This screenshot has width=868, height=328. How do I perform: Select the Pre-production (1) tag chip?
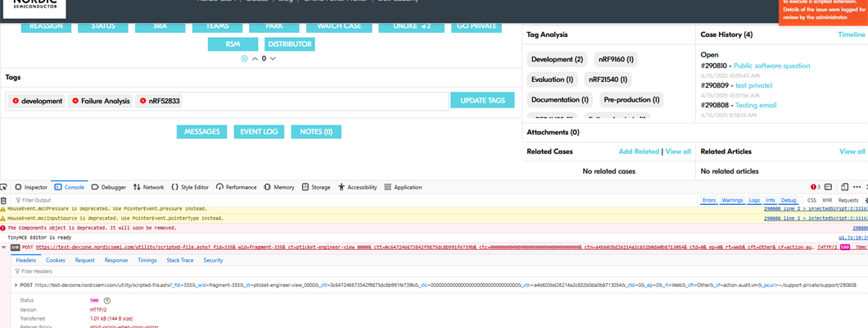631,100
